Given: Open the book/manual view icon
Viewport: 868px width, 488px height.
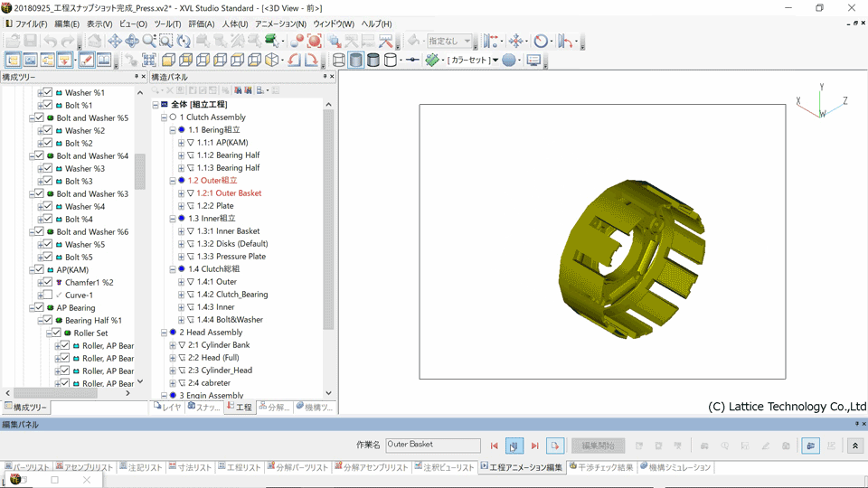Looking at the screenshot, I should point(104,60).
